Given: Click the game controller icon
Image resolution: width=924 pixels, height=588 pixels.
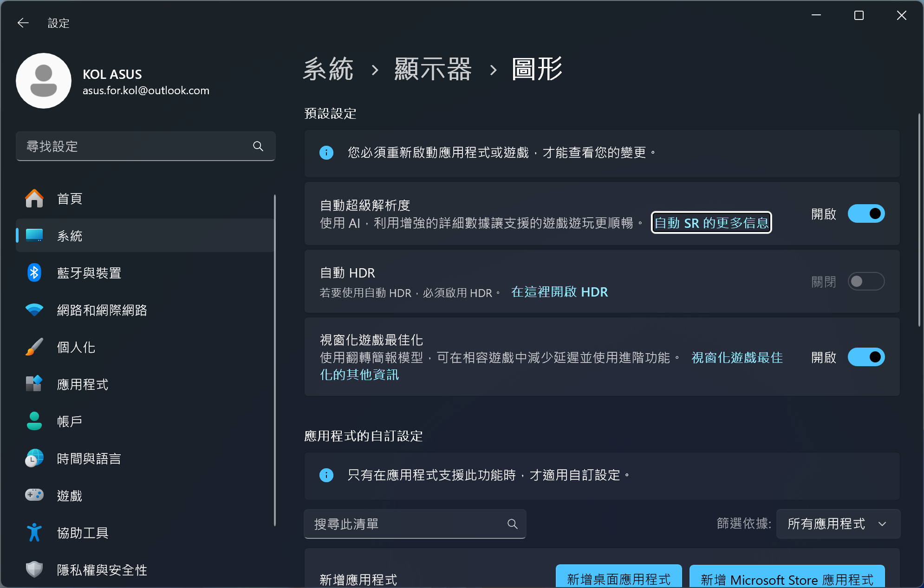Looking at the screenshot, I should [34, 495].
